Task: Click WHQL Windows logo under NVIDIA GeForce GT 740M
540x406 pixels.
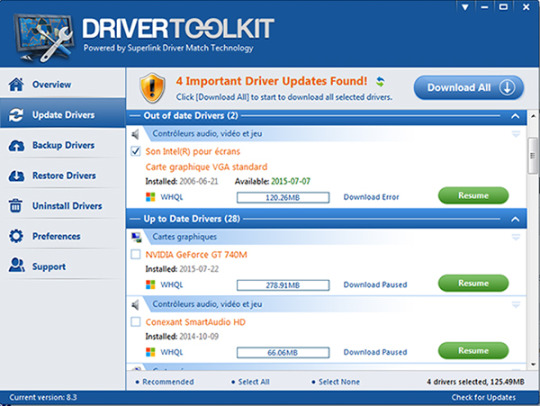Action: 150,285
